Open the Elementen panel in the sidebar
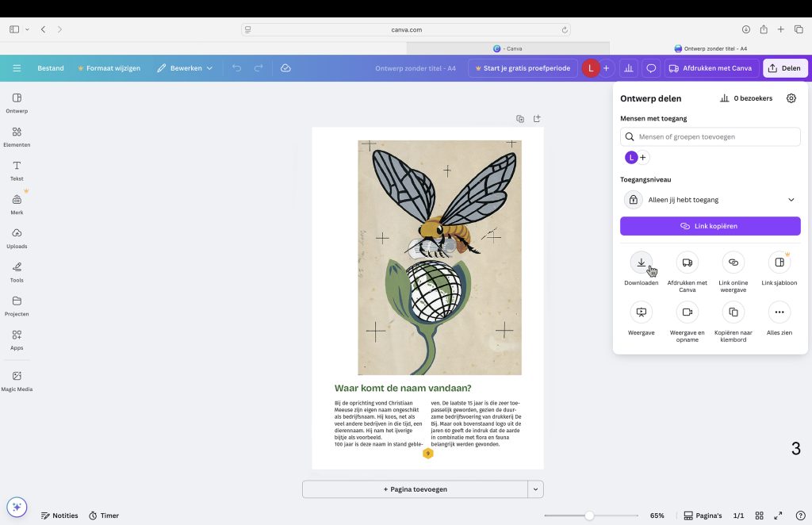Viewport: 812px width, 525px height. (16, 136)
